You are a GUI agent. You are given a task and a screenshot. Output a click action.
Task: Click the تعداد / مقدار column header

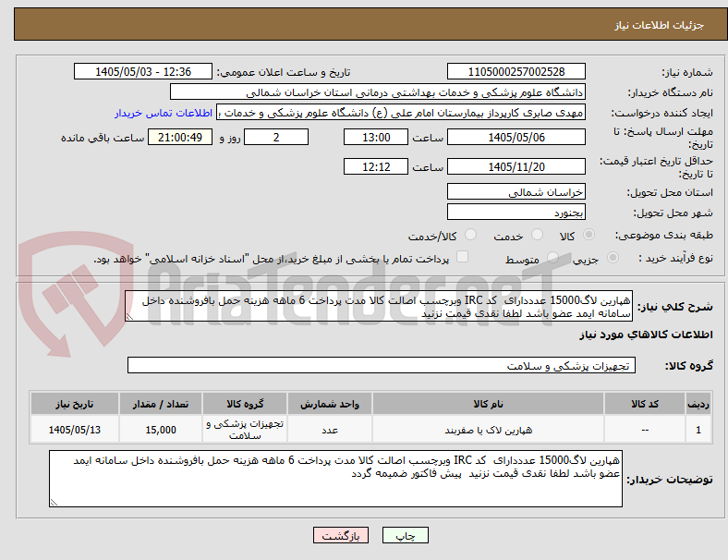pos(161,404)
